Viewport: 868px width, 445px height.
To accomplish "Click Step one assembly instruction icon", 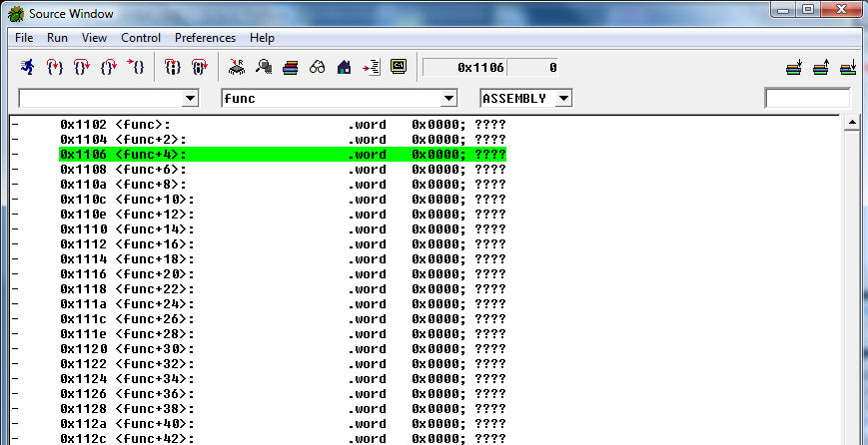I will tap(173, 68).
